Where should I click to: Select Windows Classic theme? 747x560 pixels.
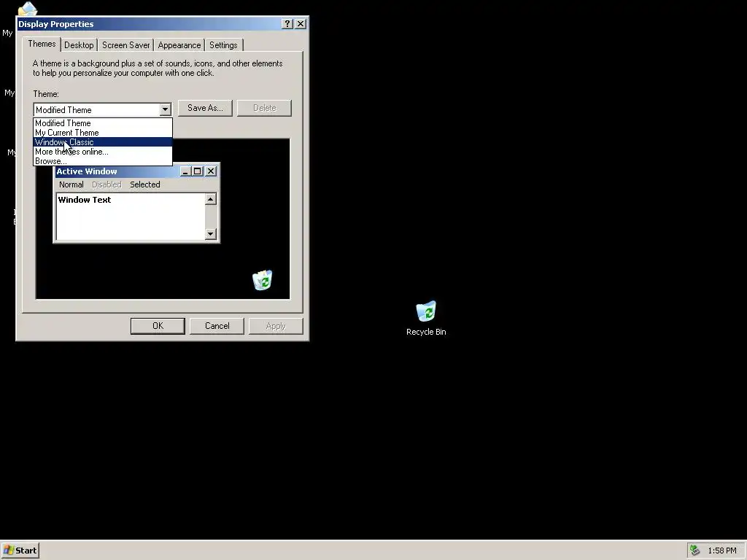point(103,142)
